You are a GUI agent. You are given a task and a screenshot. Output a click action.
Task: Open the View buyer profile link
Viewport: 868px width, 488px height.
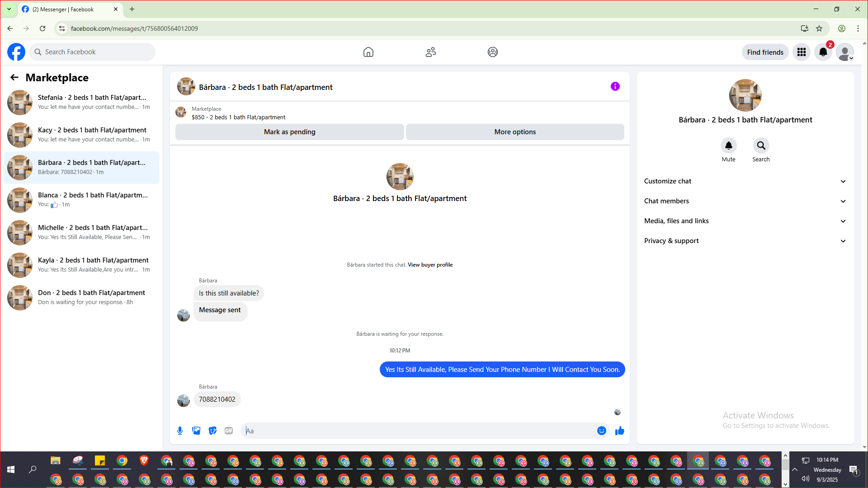[430, 265]
